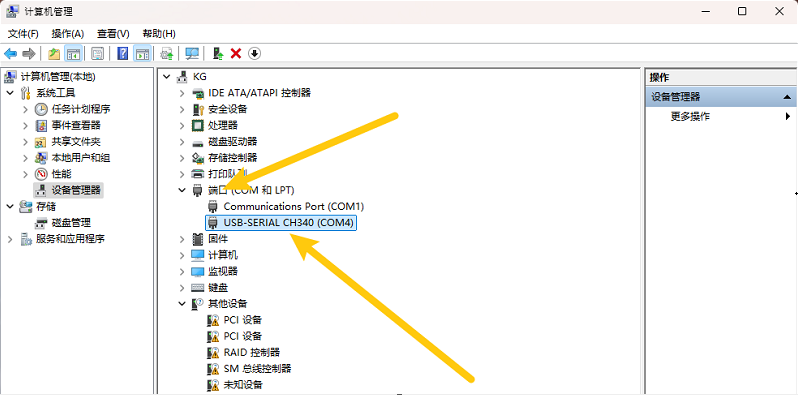Expand the 固件 category
The image size is (798, 395).
coord(182,239)
